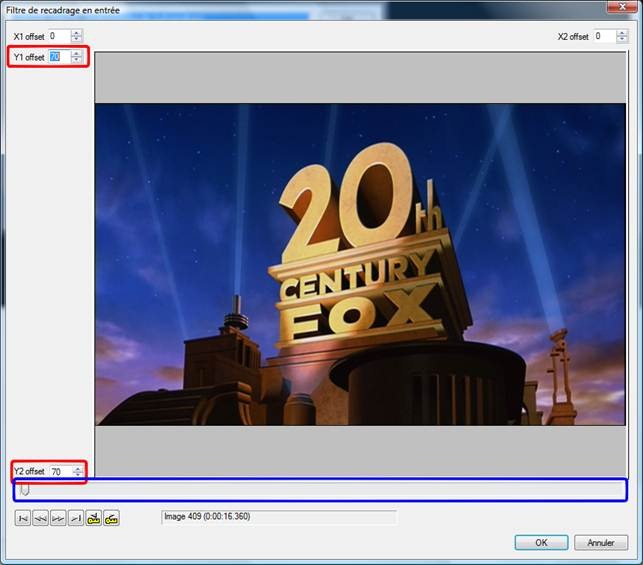Jump to the last frame button
The width and height of the screenshot is (643, 565).
pos(76,518)
